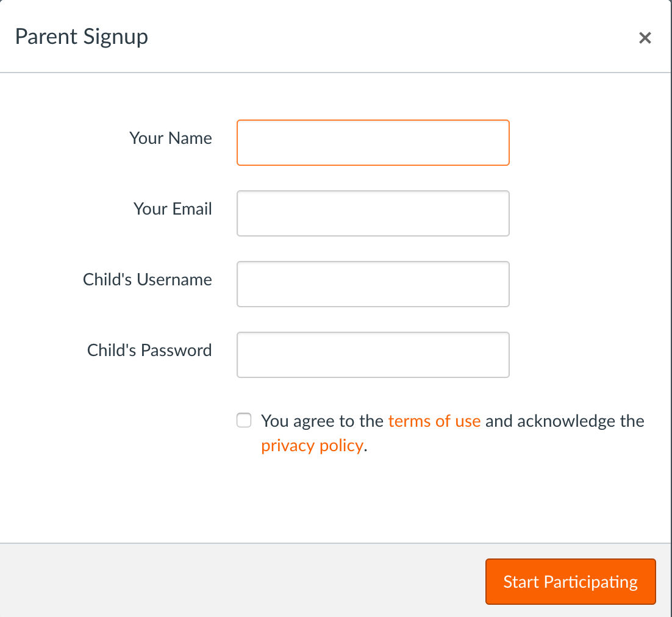Click the "You agree to the" checkbox label

point(323,421)
